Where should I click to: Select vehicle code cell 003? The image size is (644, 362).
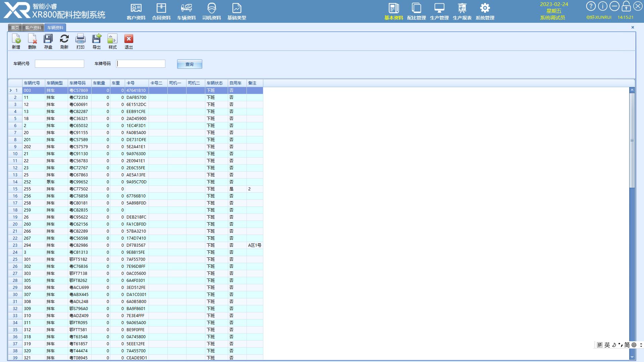(34, 90)
